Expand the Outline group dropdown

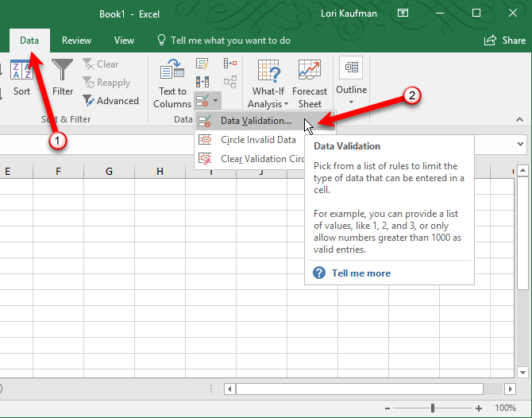pos(351,102)
